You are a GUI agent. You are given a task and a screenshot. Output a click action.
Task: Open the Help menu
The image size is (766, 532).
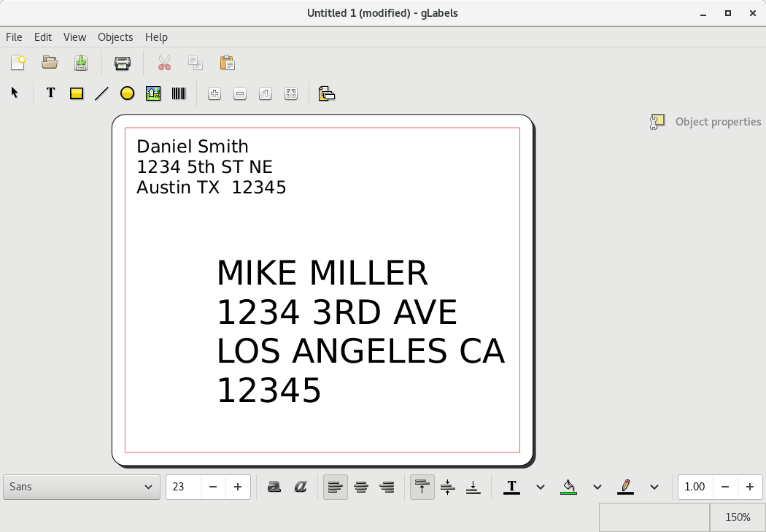point(156,37)
